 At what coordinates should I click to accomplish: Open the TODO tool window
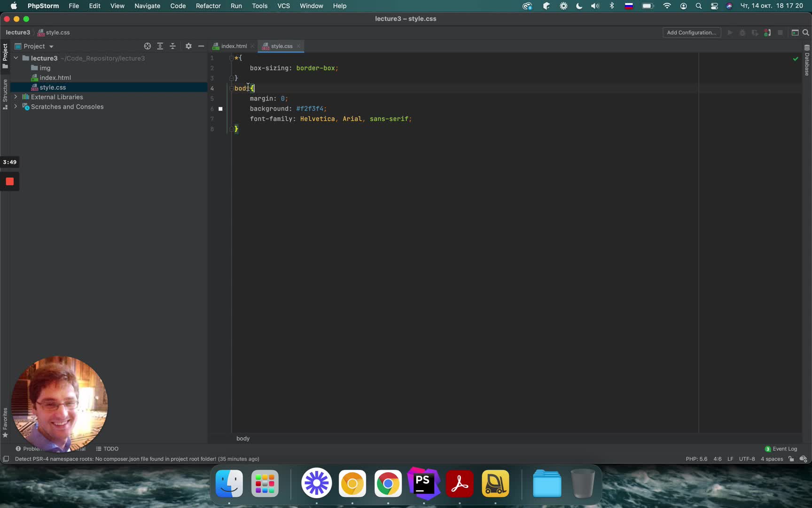(x=107, y=449)
